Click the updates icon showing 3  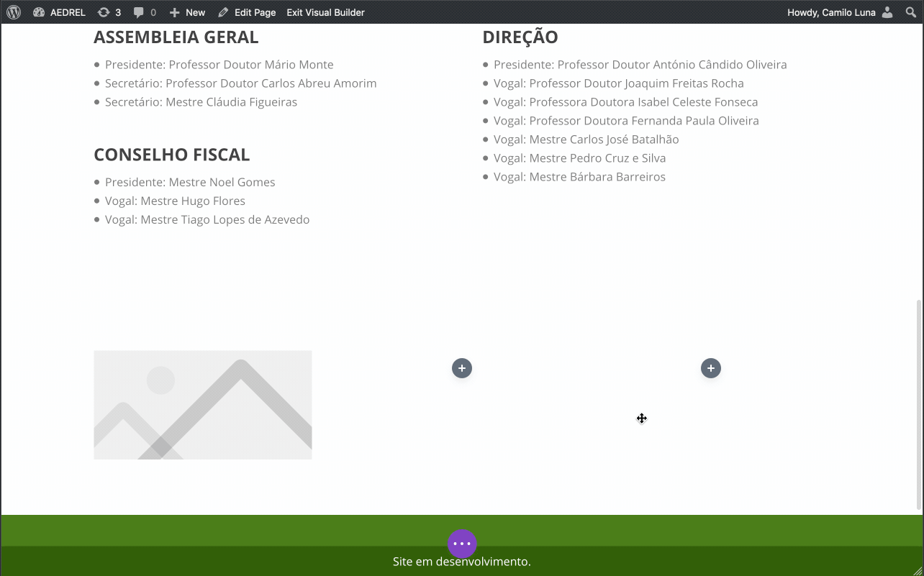pyautogui.click(x=109, y=12)
